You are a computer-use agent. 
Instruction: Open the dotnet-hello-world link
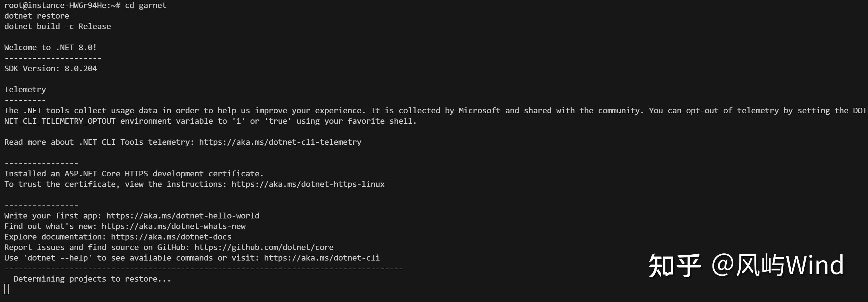point(183,216)
